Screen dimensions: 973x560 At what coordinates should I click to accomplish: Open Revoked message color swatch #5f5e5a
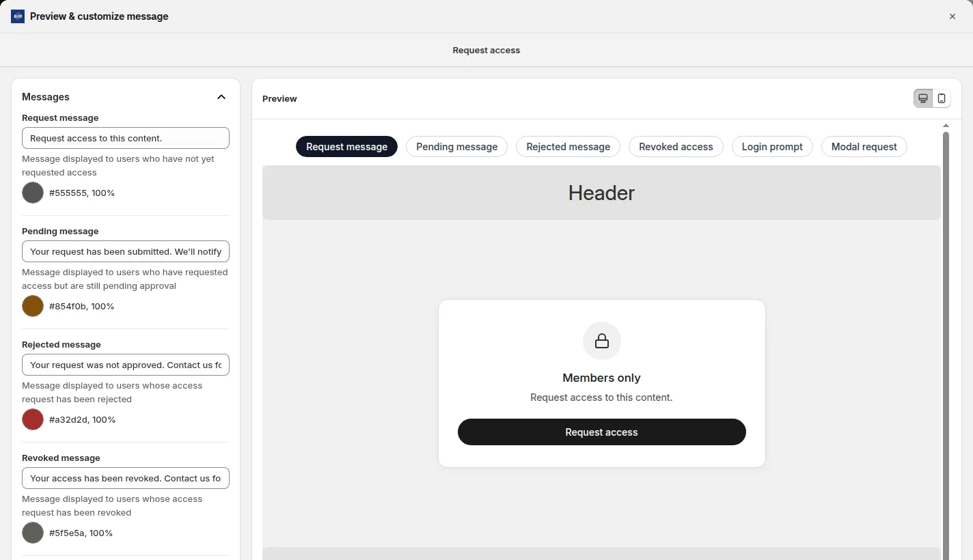pyautogui.click(x=33, y=533)
